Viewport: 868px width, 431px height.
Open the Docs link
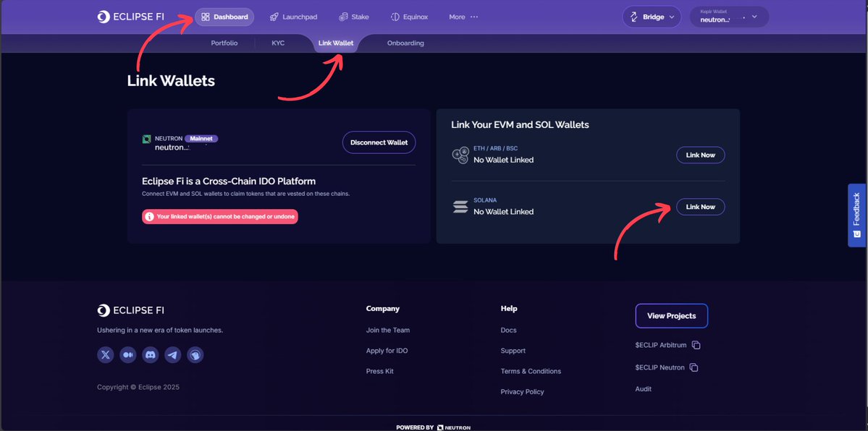[x=509, y=330]
